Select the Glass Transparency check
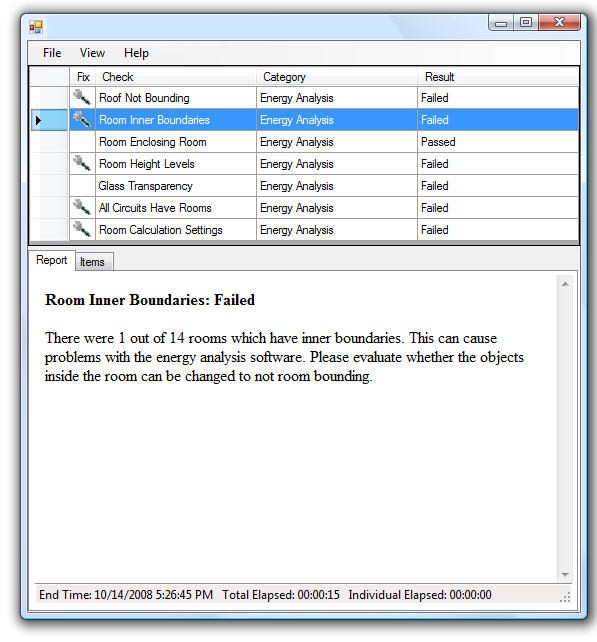This screenshot has height=642, width=597. point(176,185)
